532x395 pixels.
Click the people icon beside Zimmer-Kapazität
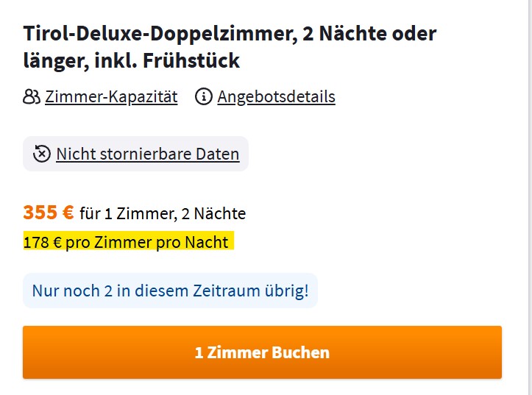click(x=32, y=96)
